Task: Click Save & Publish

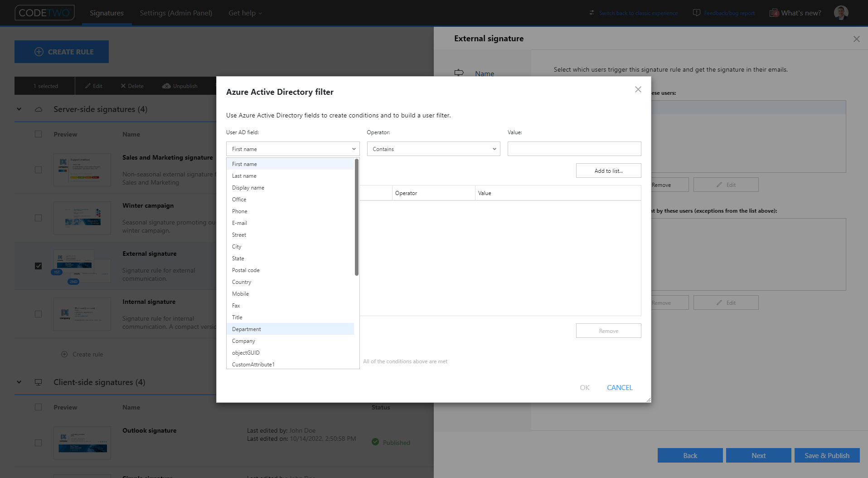Action: 827,455
